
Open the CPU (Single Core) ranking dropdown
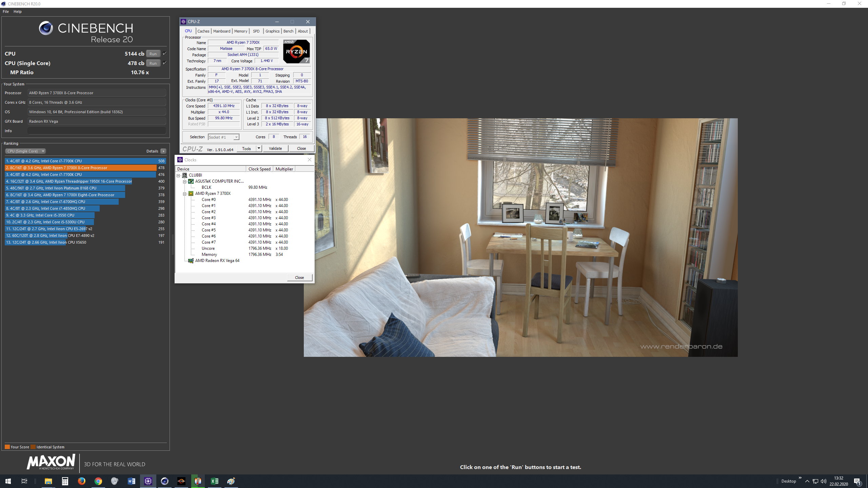point(25,151)
